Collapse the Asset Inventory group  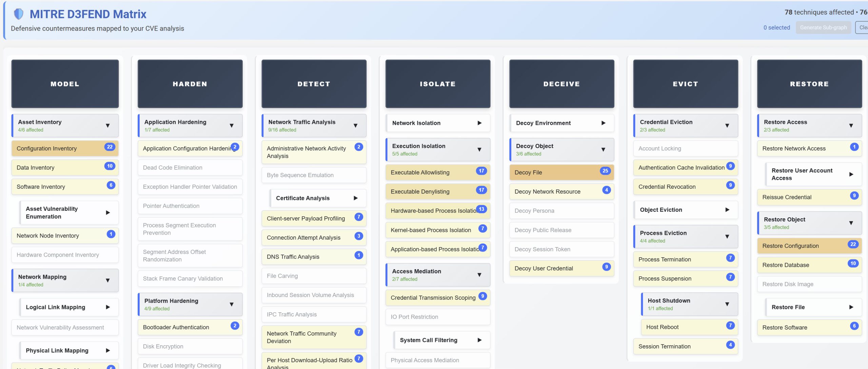pos(65,126)
